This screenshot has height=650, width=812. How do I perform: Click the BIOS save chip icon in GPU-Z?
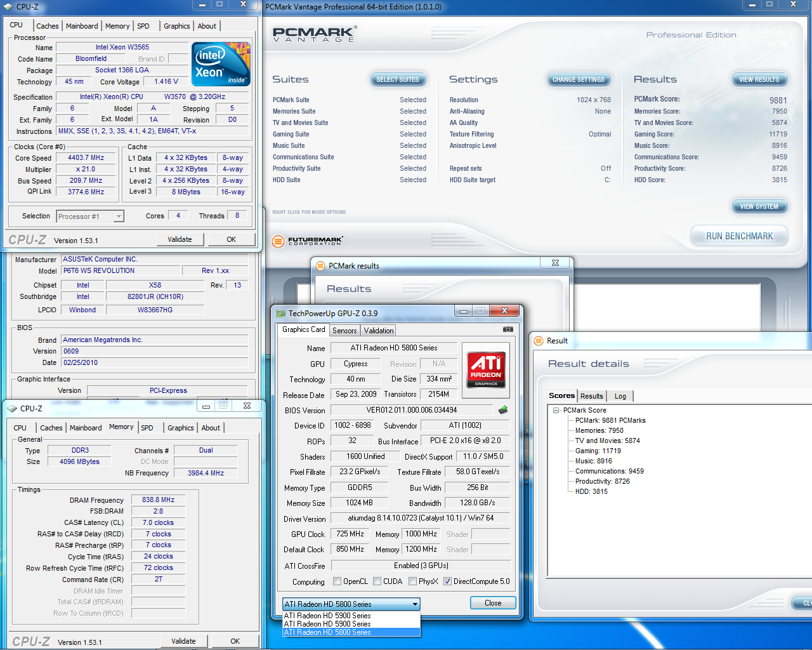(503, 410)
